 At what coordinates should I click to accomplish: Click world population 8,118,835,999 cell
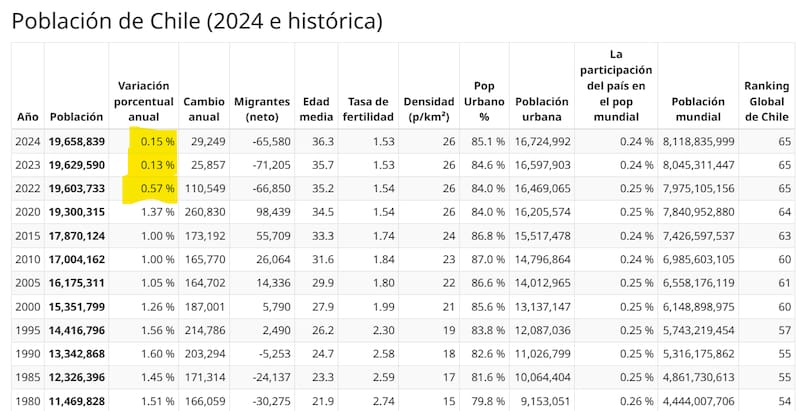[x=697, y=142]
